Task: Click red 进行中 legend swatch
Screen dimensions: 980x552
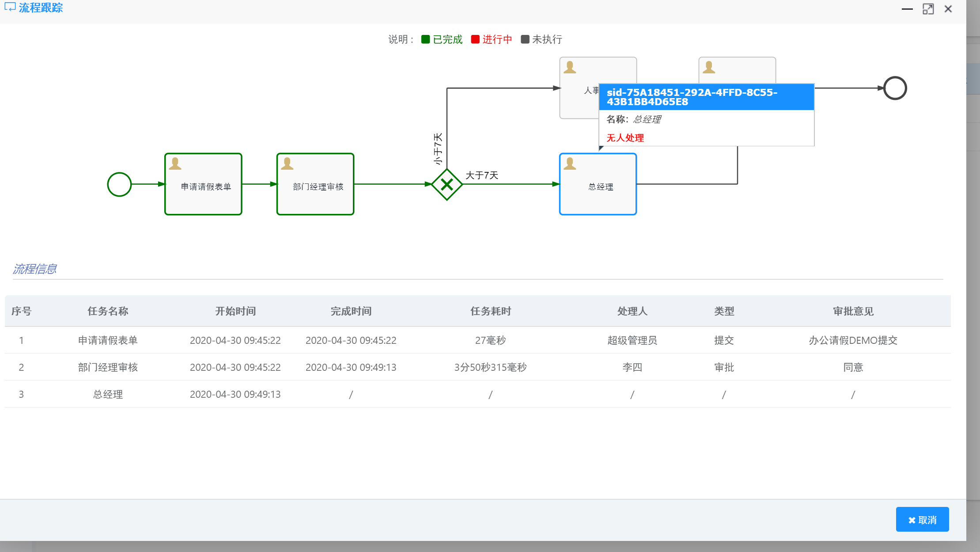Action: (475, 39)
